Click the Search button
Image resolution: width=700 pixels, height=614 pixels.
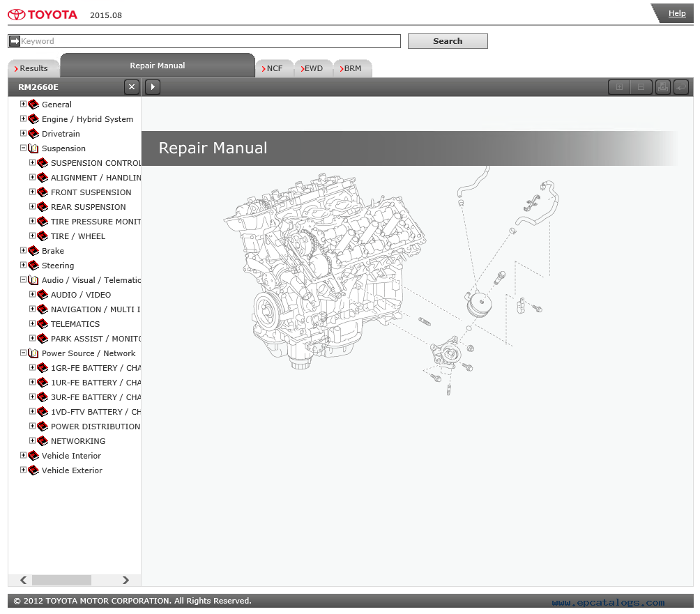[448, 41]
